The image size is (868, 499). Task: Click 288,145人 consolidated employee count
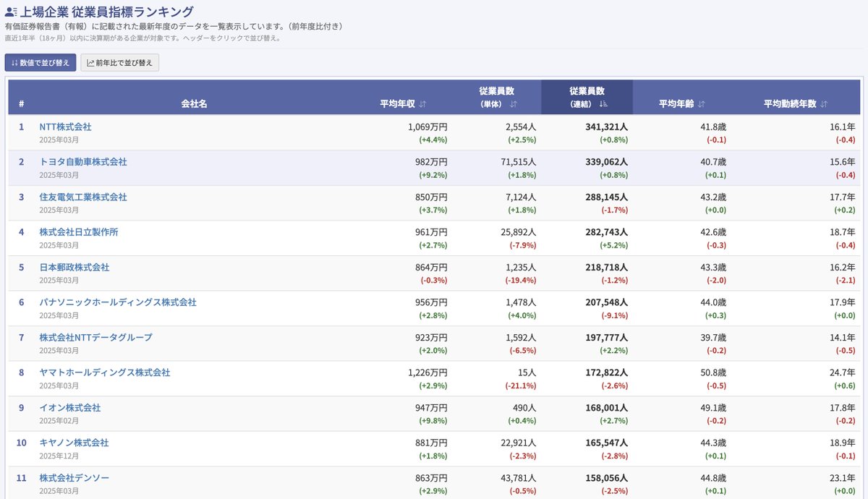(606, 197)
